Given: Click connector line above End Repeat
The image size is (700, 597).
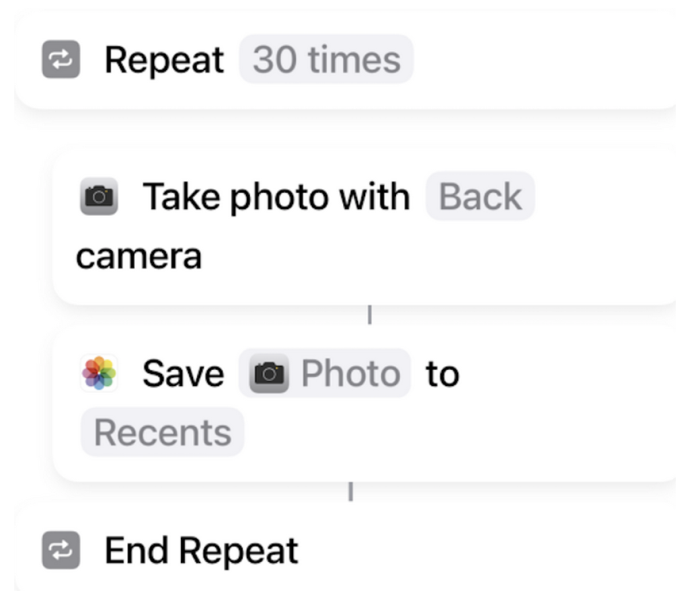Looking at the screenshot, I should [x=350, y=491].
